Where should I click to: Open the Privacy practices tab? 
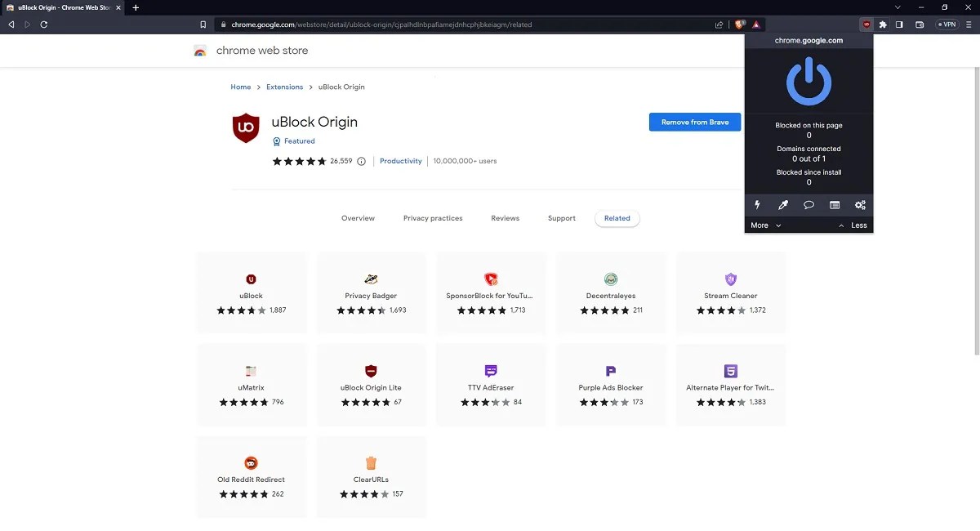[x=433, y=218]
